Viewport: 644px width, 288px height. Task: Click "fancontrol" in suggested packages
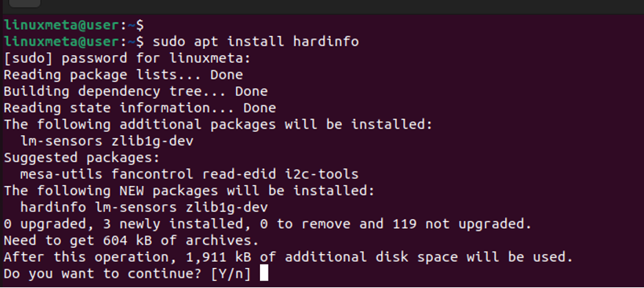[x=152, y=174]
